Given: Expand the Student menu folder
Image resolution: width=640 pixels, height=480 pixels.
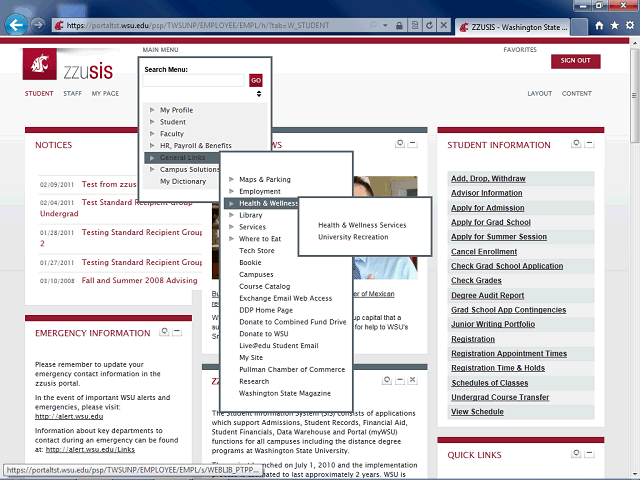Looking at the screenshot, I should tap(152, 122).
